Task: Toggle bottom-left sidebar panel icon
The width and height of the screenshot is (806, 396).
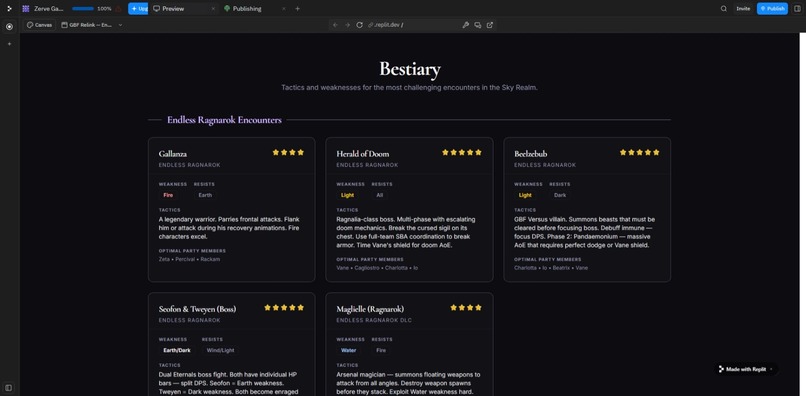Action: point(9,387)
